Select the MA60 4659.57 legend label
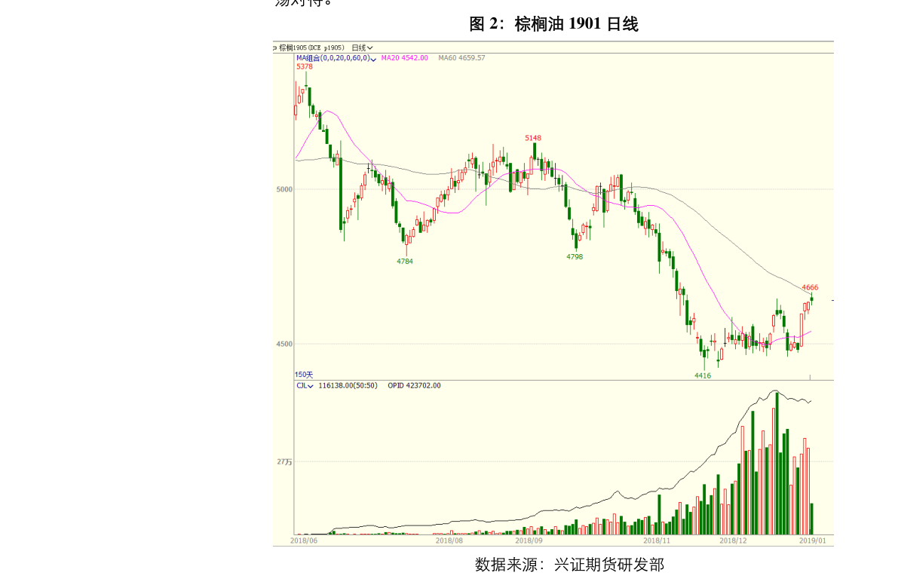 461,58
